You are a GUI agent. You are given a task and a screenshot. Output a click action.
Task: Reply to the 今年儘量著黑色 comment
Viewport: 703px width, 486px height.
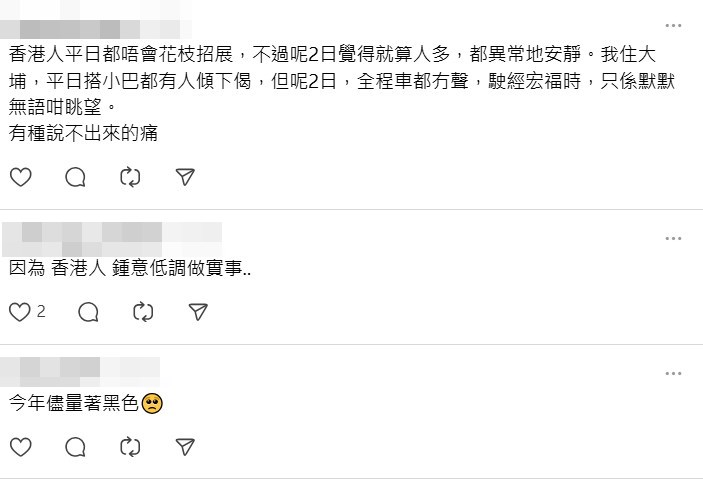click(75, 446)
